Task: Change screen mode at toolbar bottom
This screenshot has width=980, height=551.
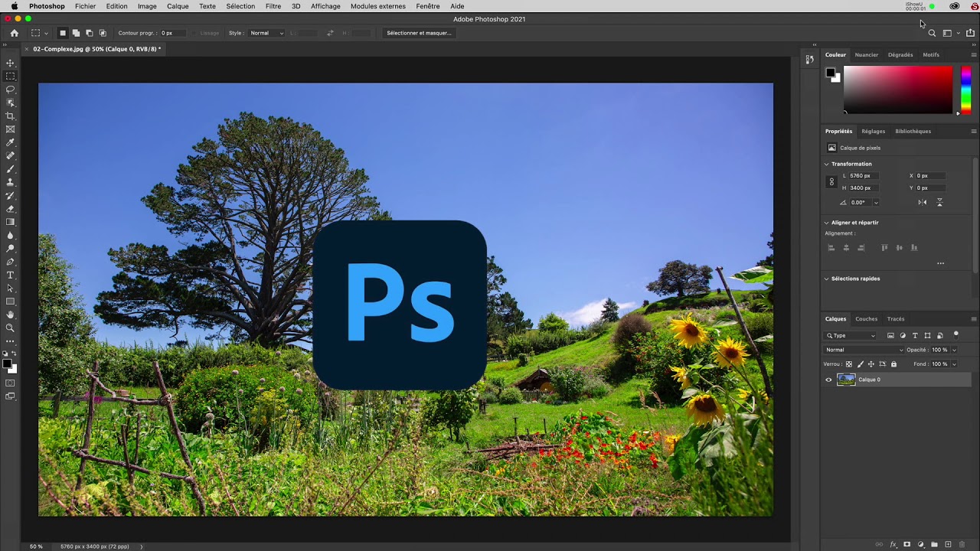Action: [x=11, y=396]
